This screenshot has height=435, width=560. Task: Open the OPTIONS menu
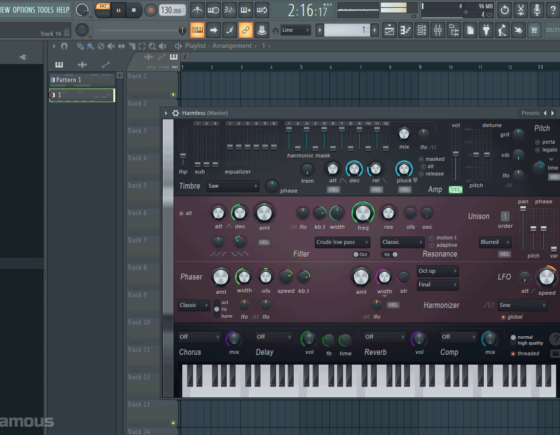(x=24, y=10)
